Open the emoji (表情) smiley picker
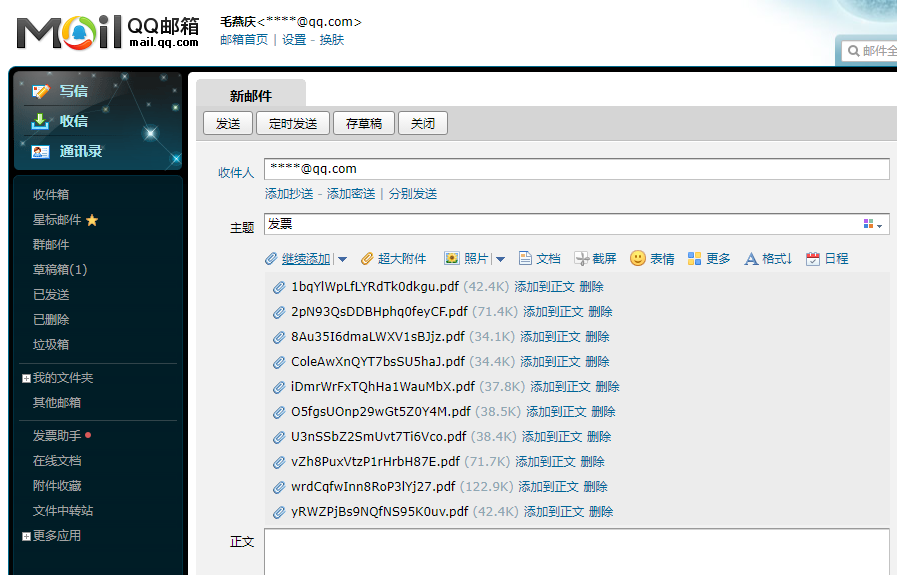 click(638, 259)
